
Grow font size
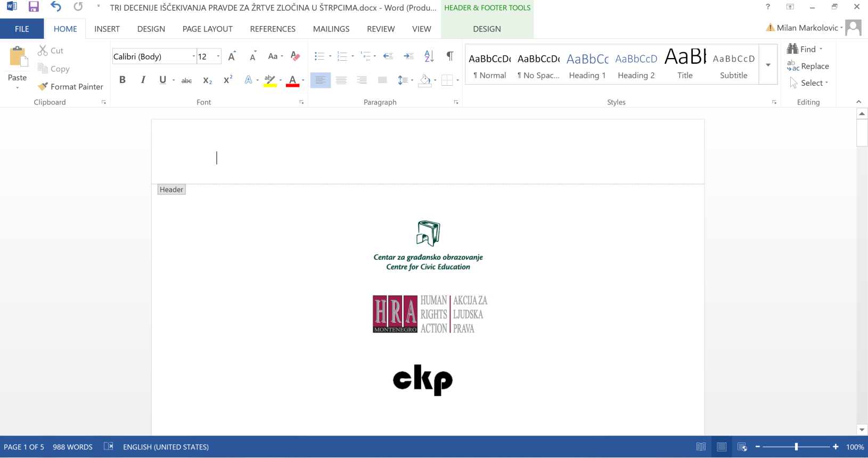click(x=232, y=56)
